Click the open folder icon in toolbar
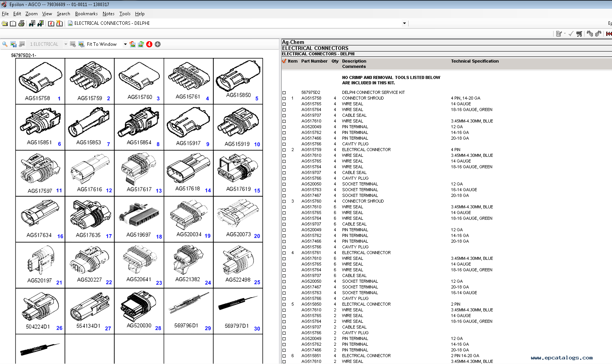612x364 pixels. (x=5, y=23)
